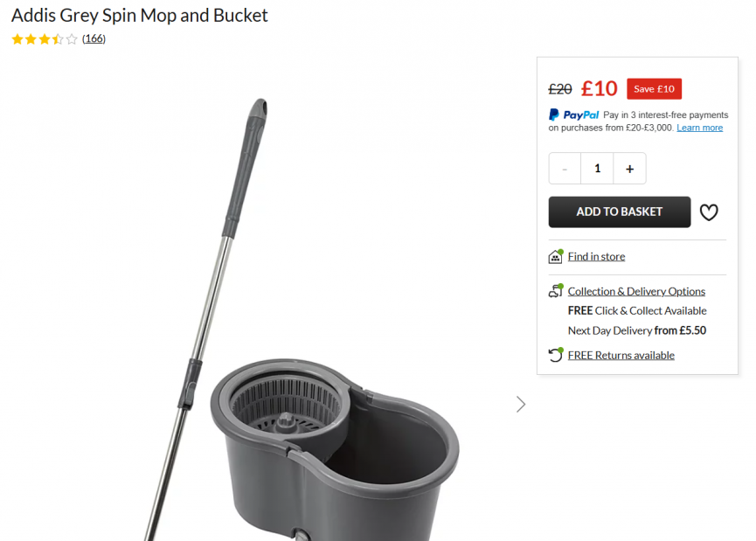The image size is (756, 541).
Task: Decrease quantity with minus button
Action: click(x=565, y=169)
